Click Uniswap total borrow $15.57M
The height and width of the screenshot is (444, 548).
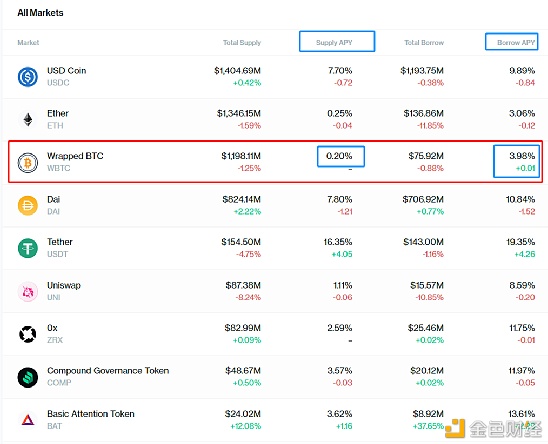point(427,285)
